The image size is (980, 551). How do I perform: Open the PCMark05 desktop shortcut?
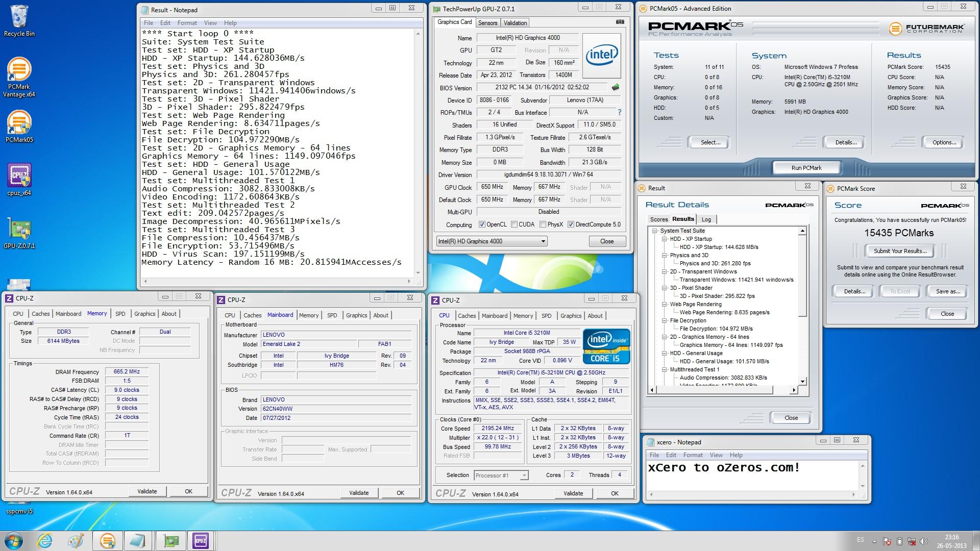(x=19, y=127)
